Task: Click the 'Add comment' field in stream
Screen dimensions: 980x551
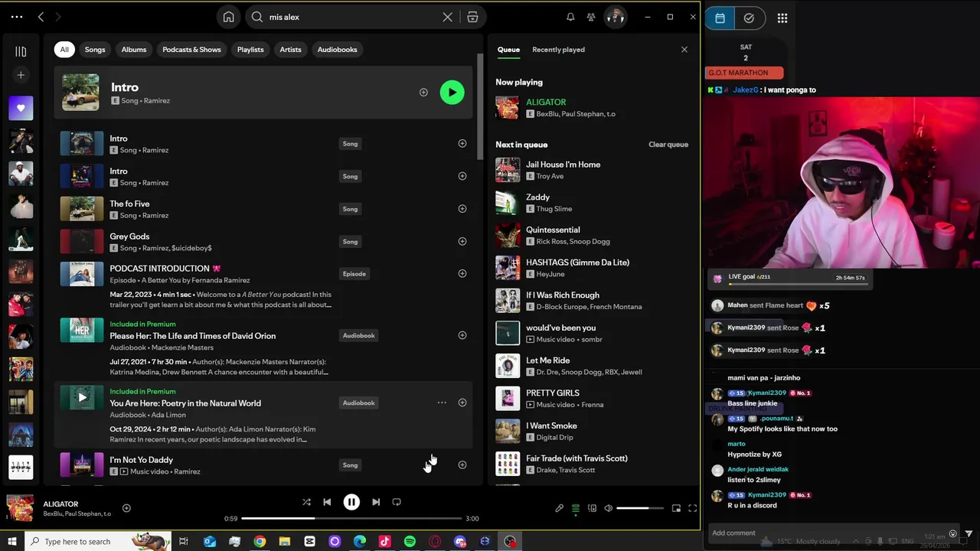Action: 827,533
